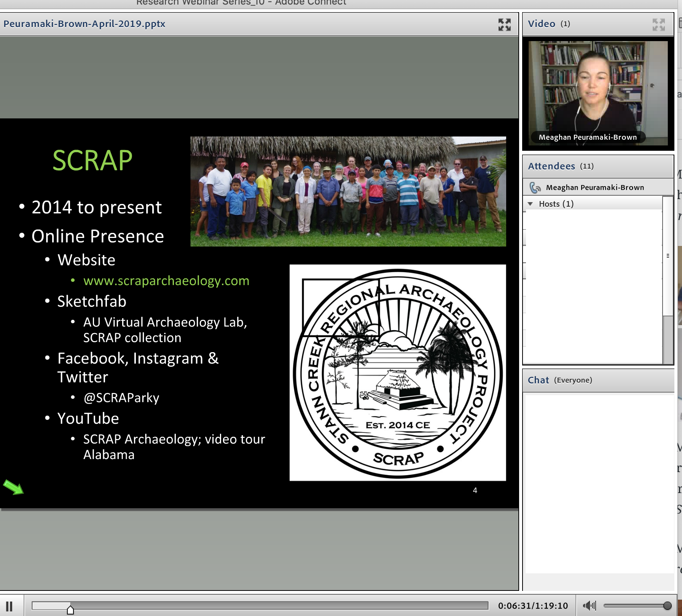Viewport: 682px width, 616px height.
Task: Expand the presentation pod to full screen
Action: pos(504,25)
